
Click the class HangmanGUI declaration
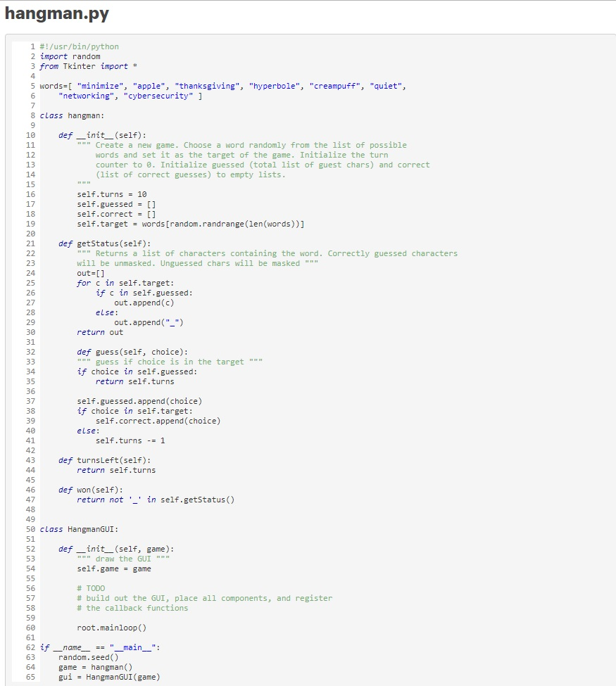coord(77,528)
